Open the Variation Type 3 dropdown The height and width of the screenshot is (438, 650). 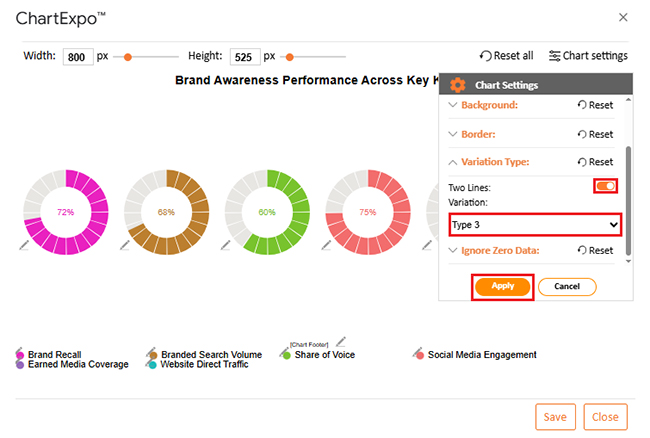click(535, 225)
